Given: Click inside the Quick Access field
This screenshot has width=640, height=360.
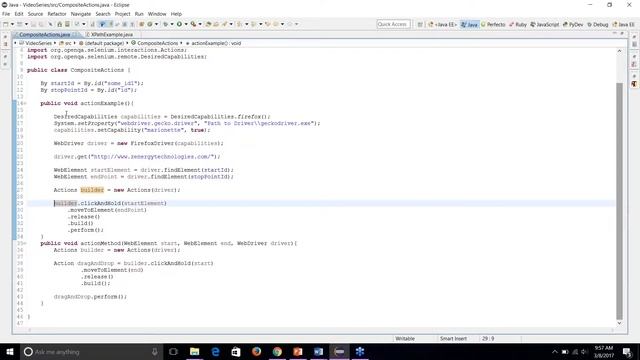Looking at the screenshot, I should pyautogui.click(x=393, y=24).
